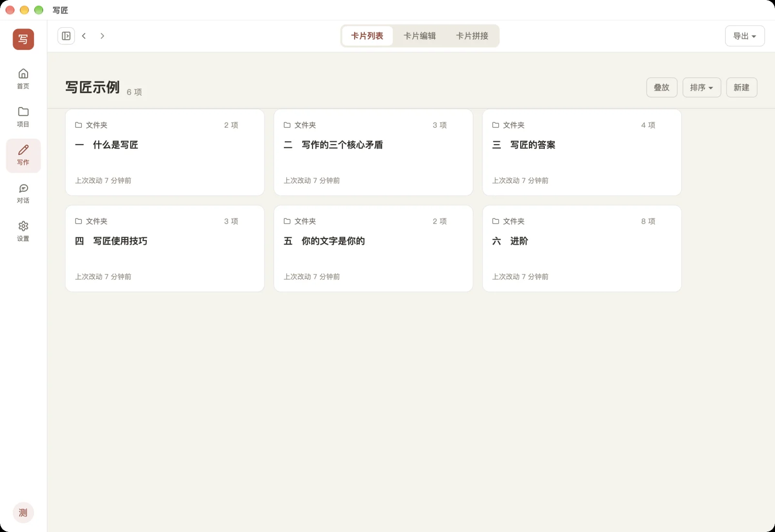
Task: Click folder icon on 写作的三个核心矛盾 card
Action: [x=287, y=125]
